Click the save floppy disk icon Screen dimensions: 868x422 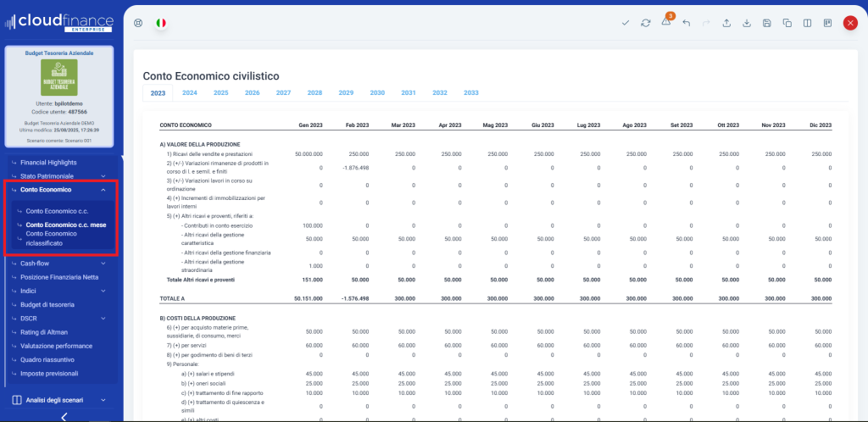pyautogui.click(x=767, y=23)
